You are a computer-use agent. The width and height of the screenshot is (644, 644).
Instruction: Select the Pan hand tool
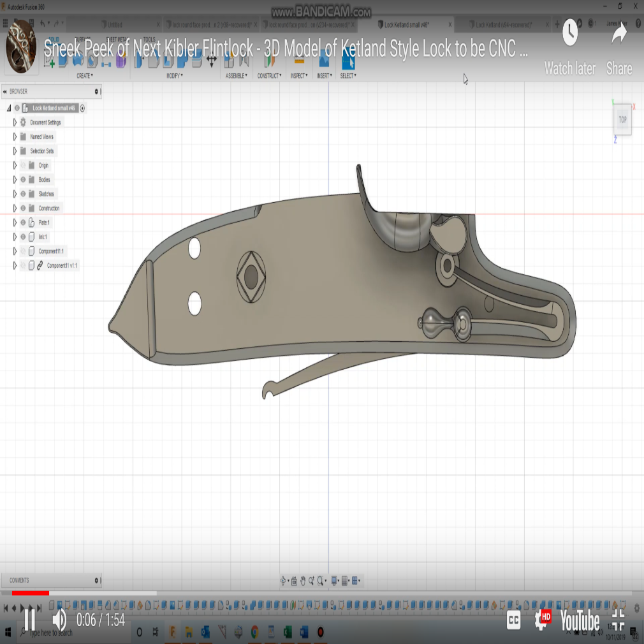303,581
